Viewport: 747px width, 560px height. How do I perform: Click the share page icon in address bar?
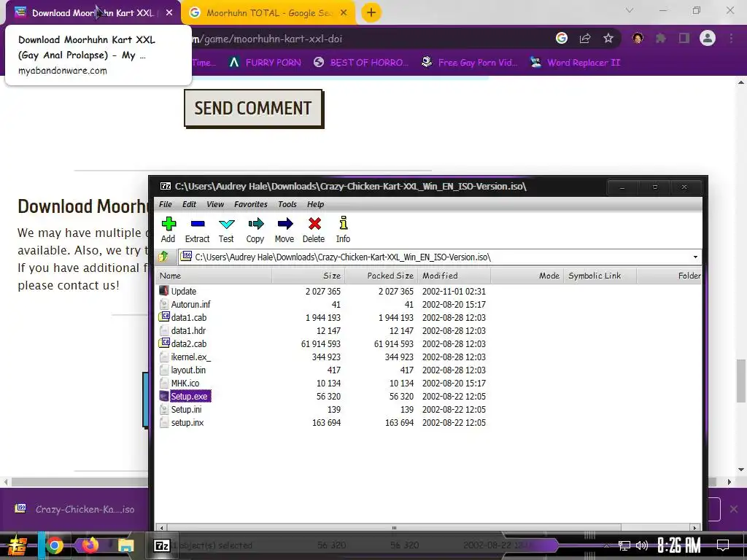585,39
